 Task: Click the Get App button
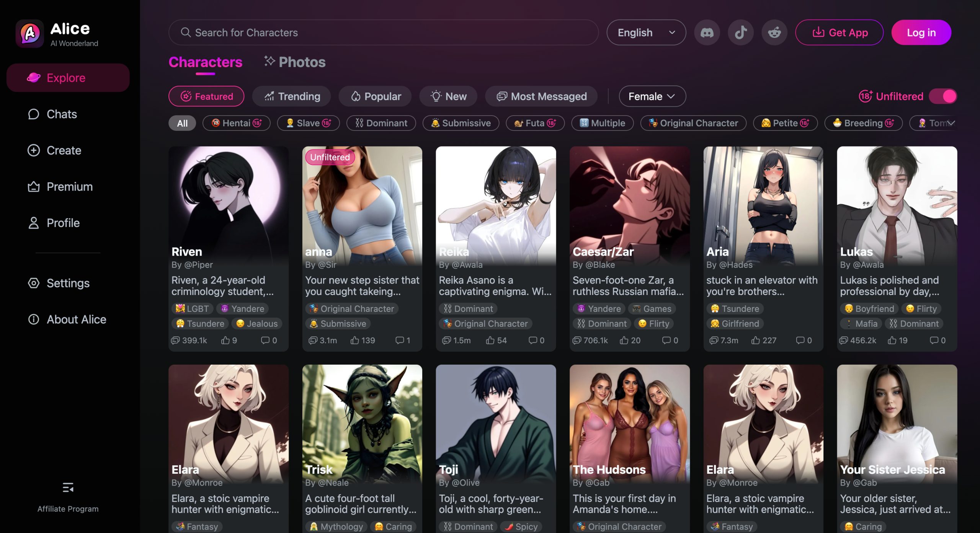click(x=840, y=33)
